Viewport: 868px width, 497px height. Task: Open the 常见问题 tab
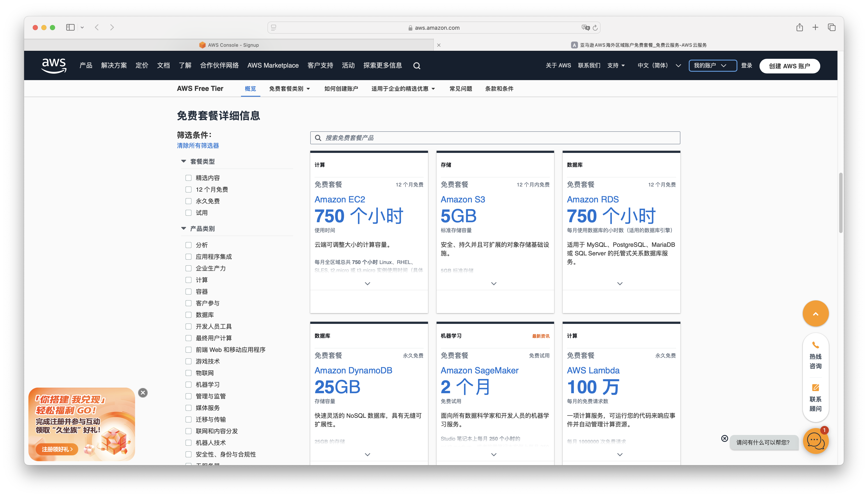tap(460, 89)
